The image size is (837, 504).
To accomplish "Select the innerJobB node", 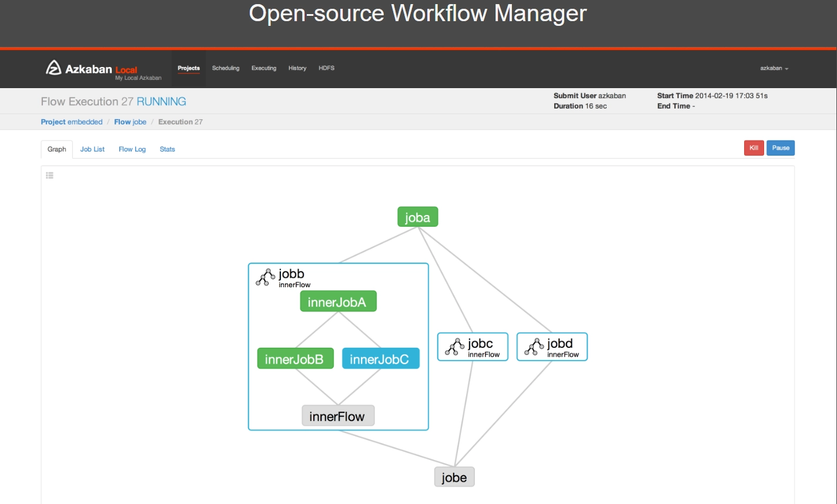I will coord(296,358).
